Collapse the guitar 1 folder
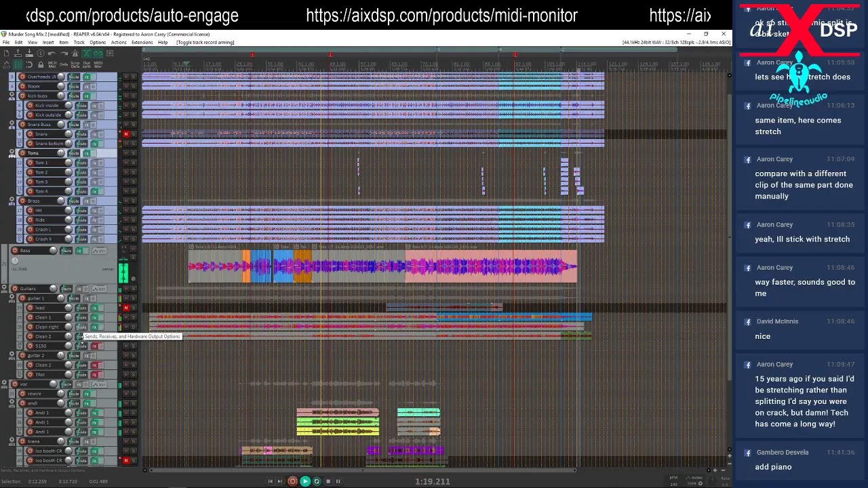 pyautogui.click(x=12, y=298)
